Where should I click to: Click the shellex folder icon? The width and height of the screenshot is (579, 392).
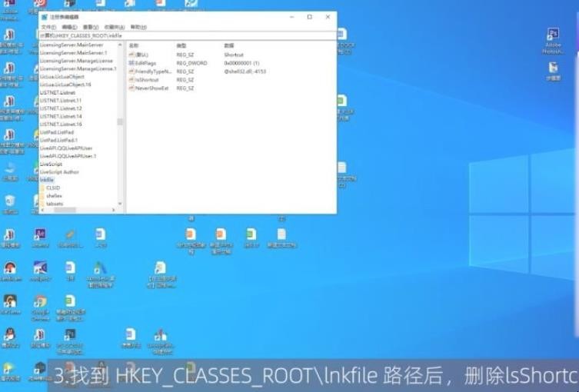42,196
